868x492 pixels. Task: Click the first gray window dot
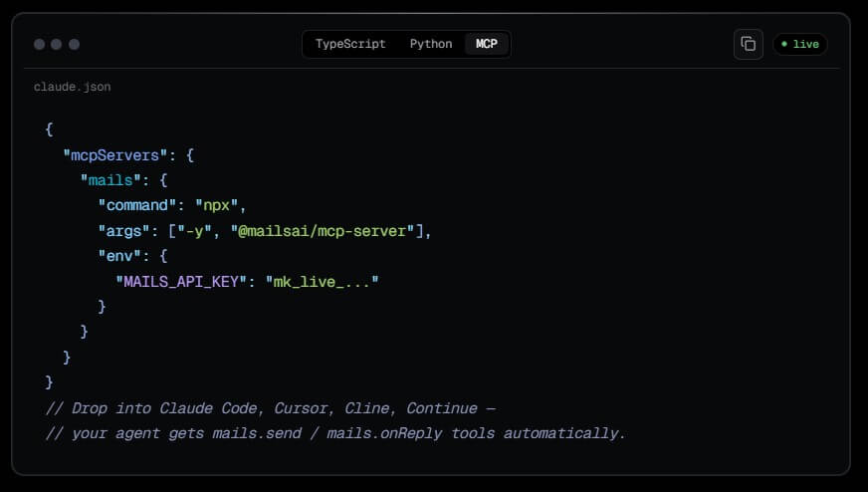[39, 45]
